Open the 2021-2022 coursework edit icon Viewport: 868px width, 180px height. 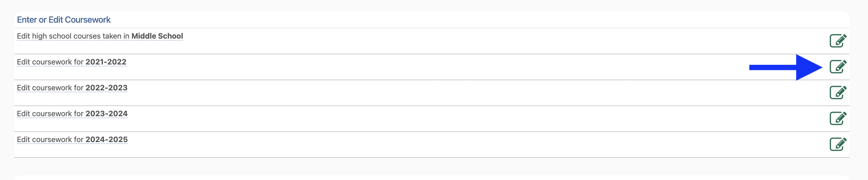[838, 67]
